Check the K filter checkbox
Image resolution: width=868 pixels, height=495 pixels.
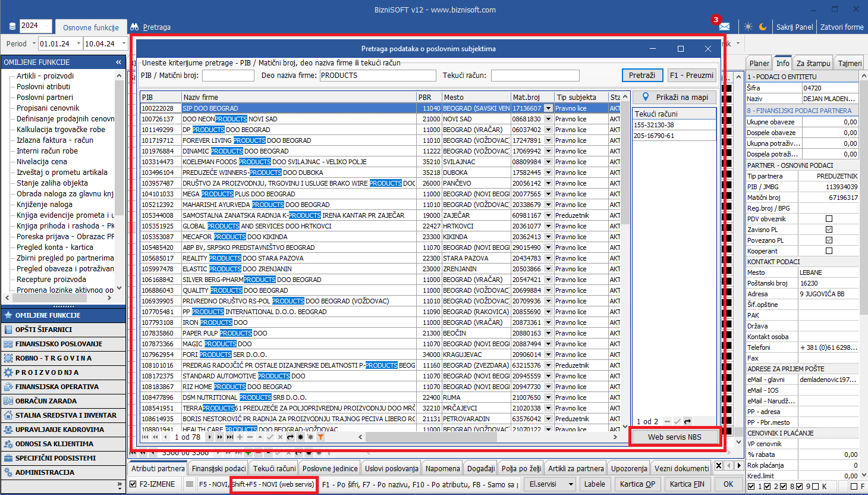[x=816, y=487]
